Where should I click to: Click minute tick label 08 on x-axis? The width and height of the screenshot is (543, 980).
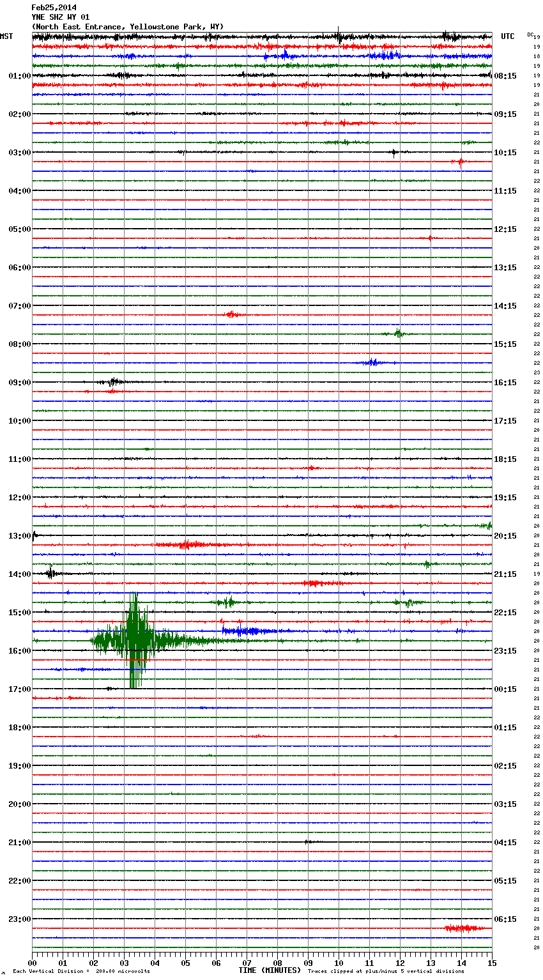[x=277, y=963]
